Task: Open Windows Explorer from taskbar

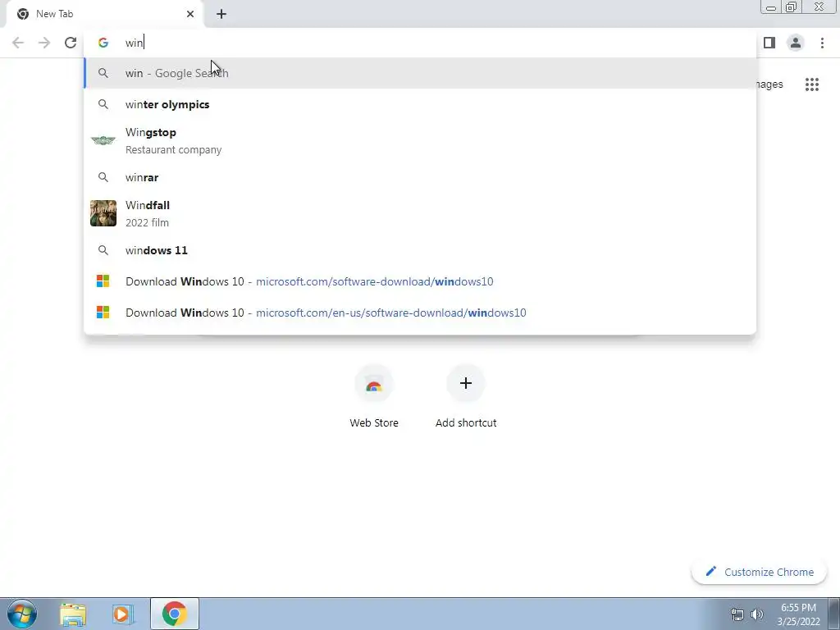Action: coord(73,614)
